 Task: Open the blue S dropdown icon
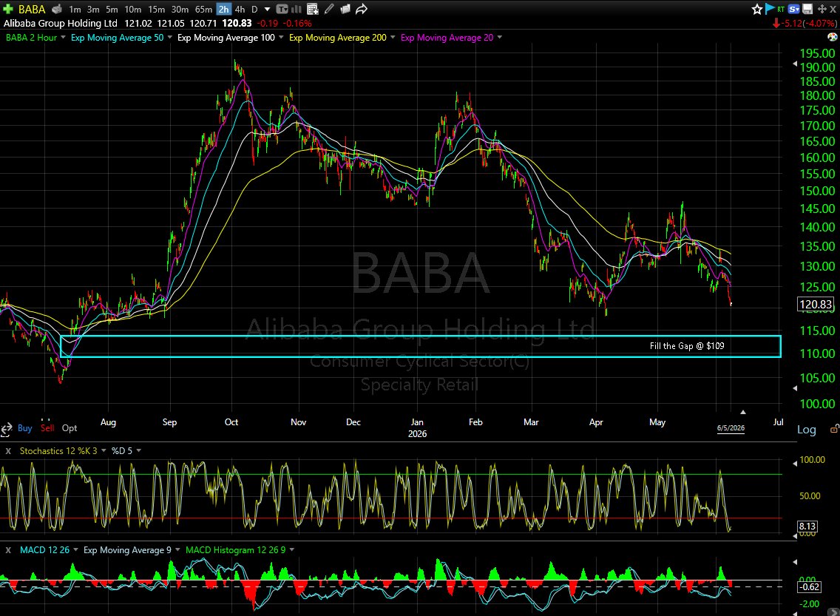click(x=794, y=9)
